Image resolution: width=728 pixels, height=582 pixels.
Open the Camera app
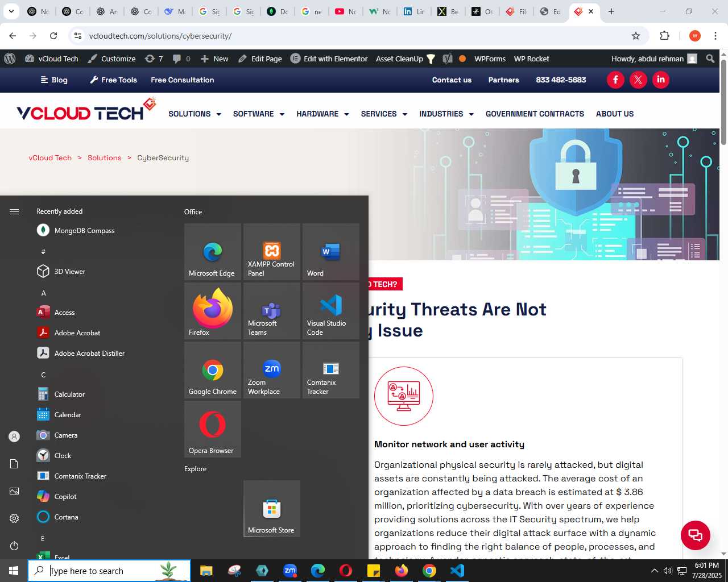click(x=57, y=435)
